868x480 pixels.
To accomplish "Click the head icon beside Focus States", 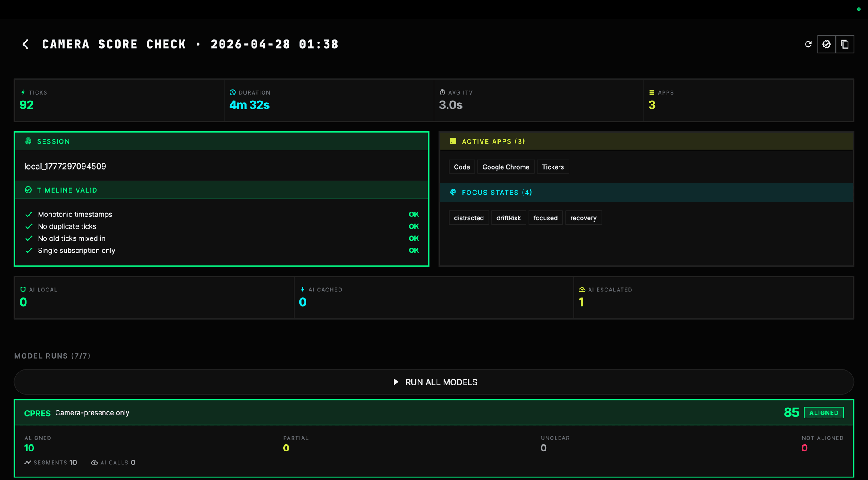I will [x=453, y=192].
